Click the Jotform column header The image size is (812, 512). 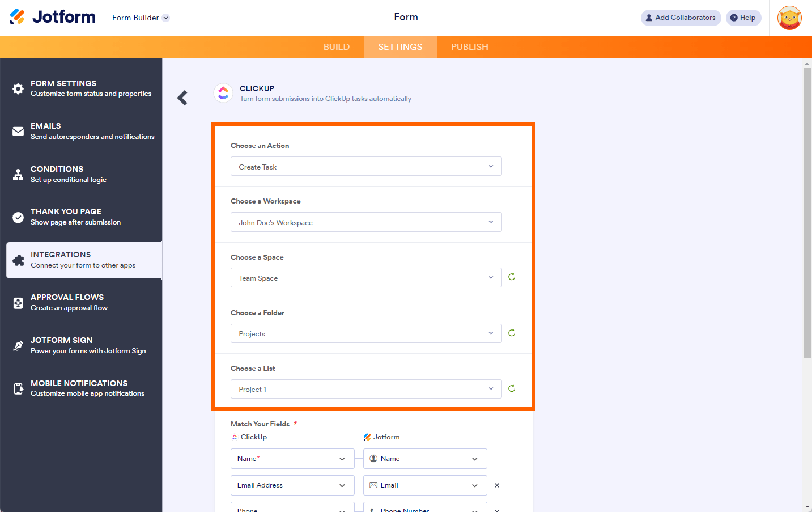click(x=382, y=437)
